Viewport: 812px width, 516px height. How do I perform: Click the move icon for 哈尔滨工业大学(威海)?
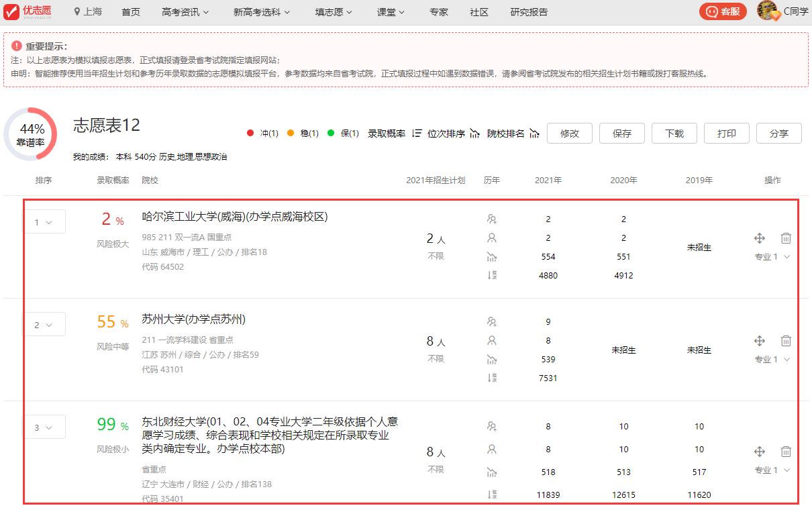pos(760,238)
